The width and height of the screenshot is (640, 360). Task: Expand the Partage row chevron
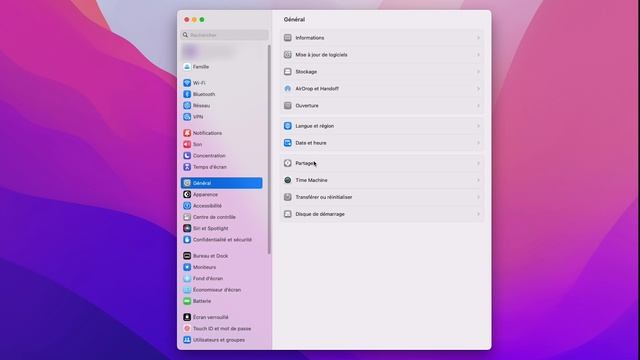(x=478, y=163)
